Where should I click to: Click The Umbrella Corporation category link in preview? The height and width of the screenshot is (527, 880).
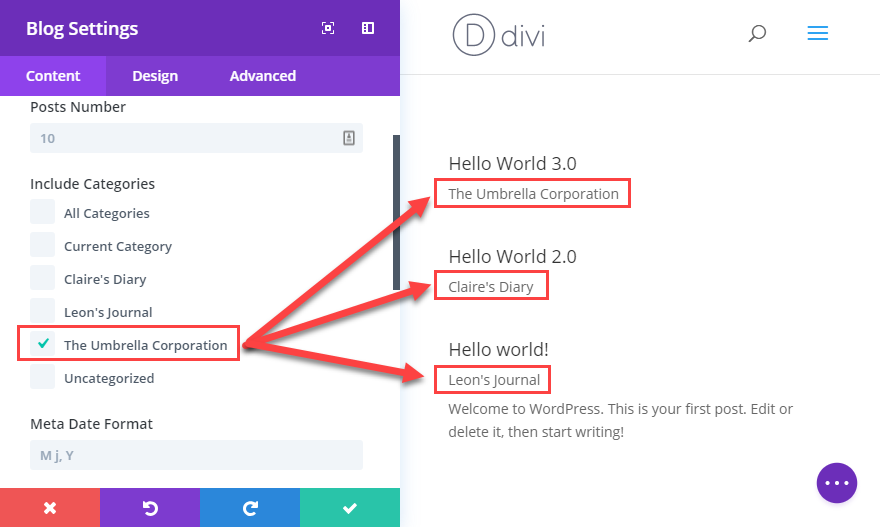533,194
